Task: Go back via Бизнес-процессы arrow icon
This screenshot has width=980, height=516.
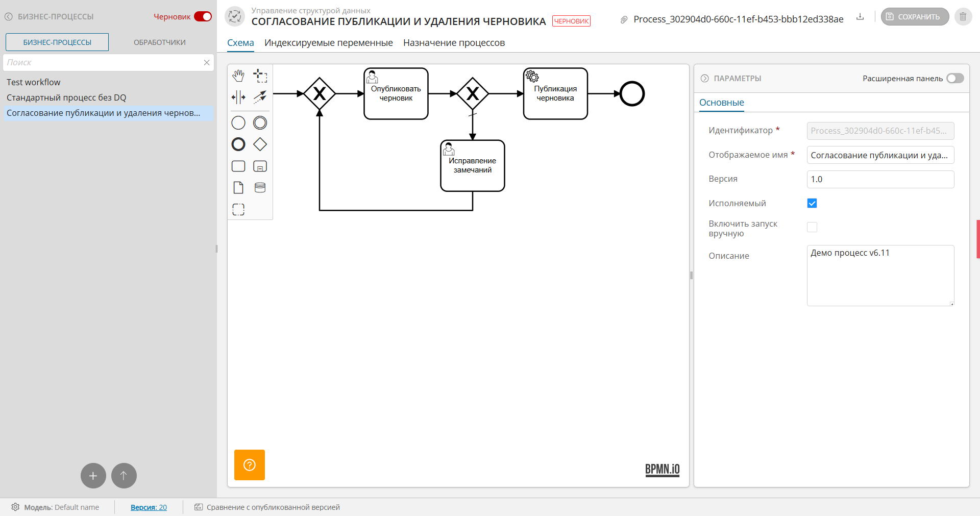Action: coord(9,17)
